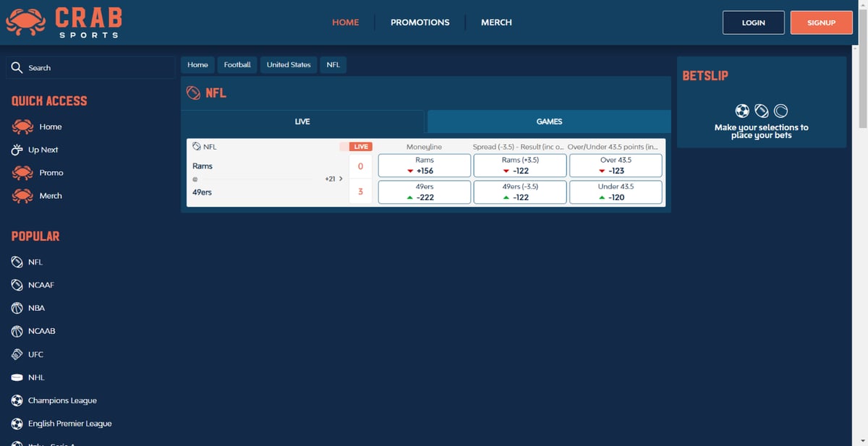Select 49ers spread -3.5 odds
Screen dimensions: 868x446
(520, 192)
